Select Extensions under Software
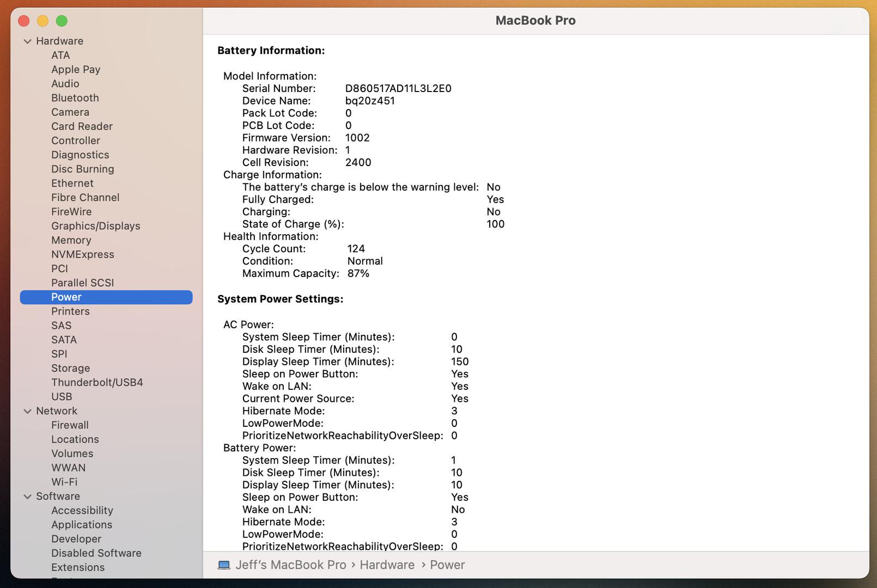877x588 pixels. [x=78, y=567]
